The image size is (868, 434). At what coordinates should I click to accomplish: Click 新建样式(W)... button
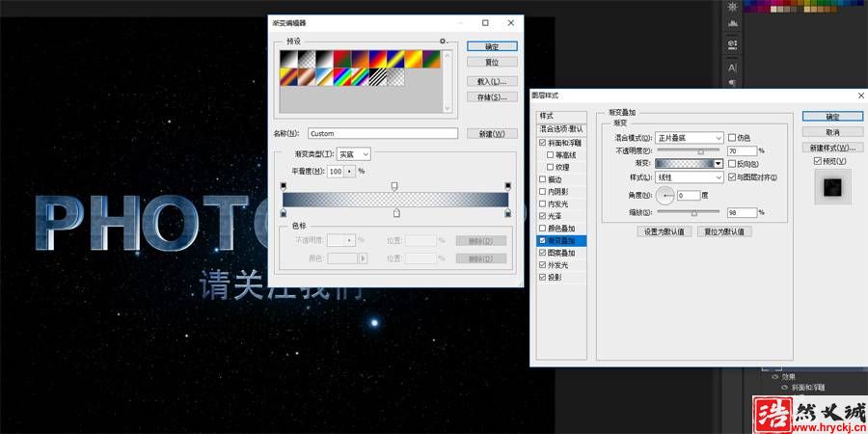832,148
